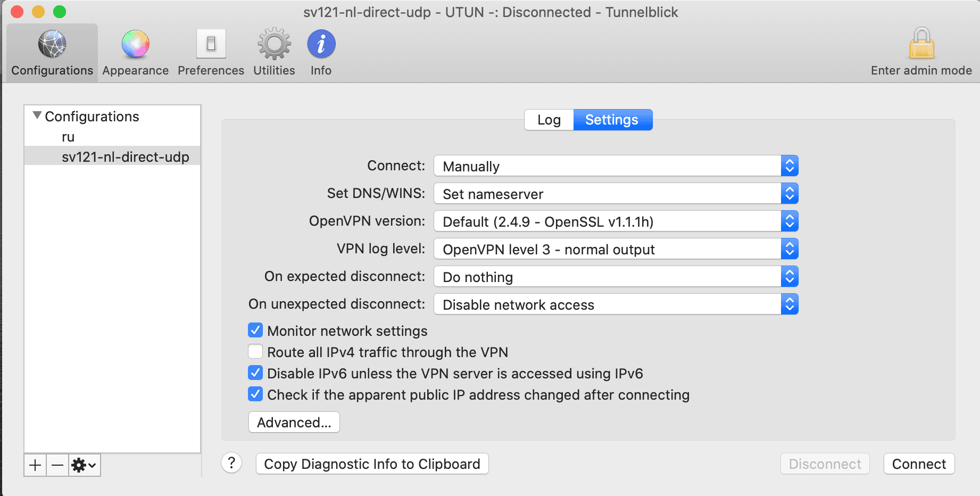Screen dimensions: 980x496
Task: Click the plus button to add configuration
Action: click(35, 465)
